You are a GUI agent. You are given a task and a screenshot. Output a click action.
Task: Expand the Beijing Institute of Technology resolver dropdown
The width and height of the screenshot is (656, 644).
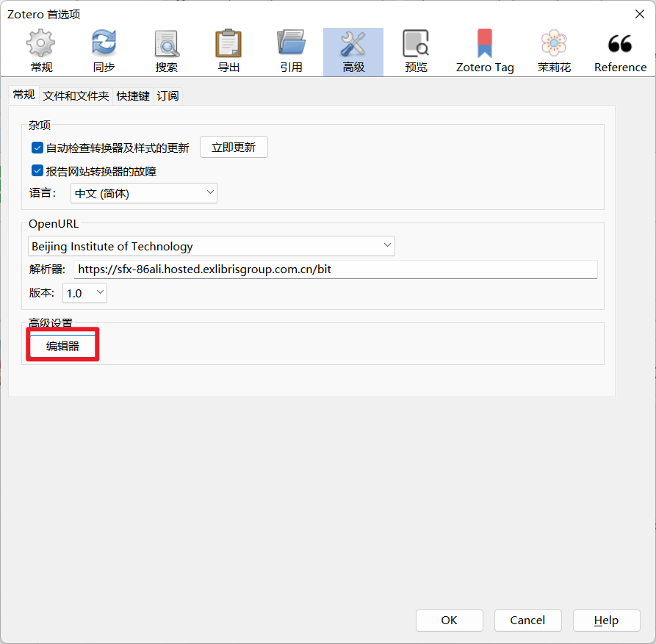(212, 246)
